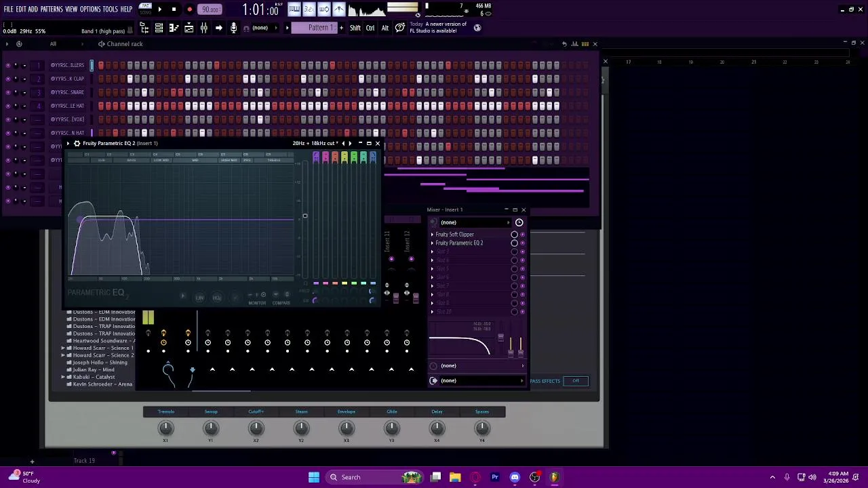Screen dimensions: 868x488
Task: Select the @YYRSC..K CLAP channel button
Action: click(x=67, y=79)
